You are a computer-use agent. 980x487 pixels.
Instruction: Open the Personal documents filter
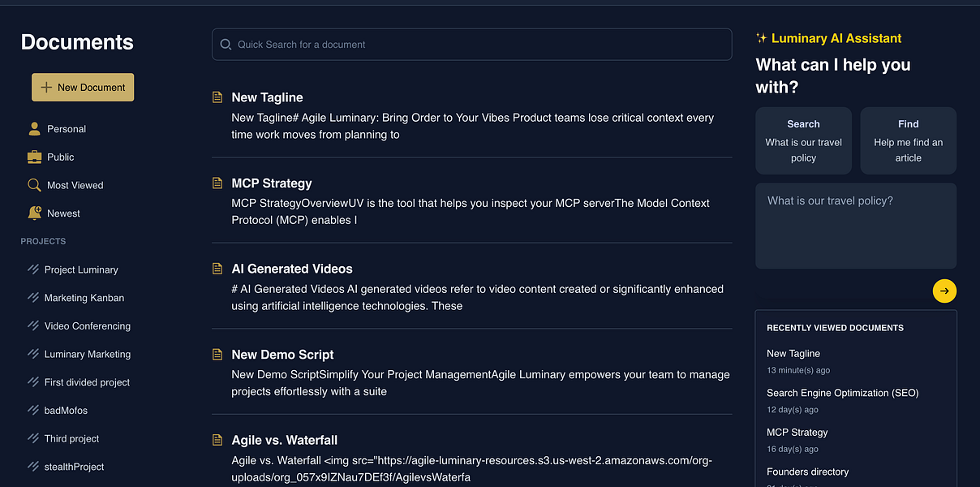pos(66,129)
